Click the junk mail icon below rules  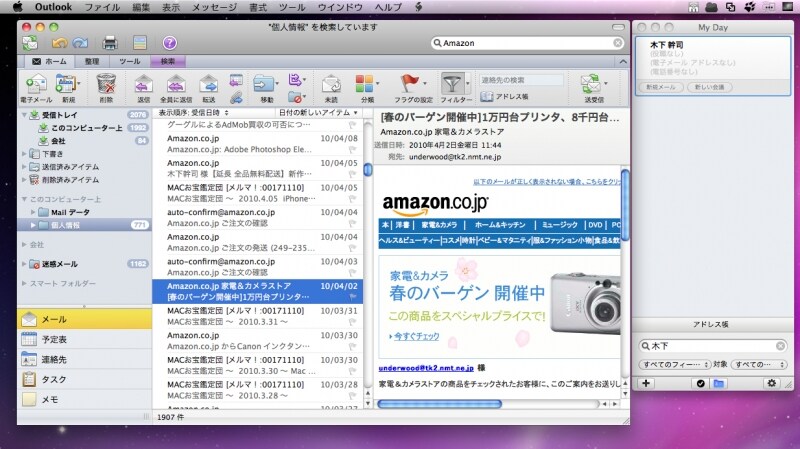296,96
